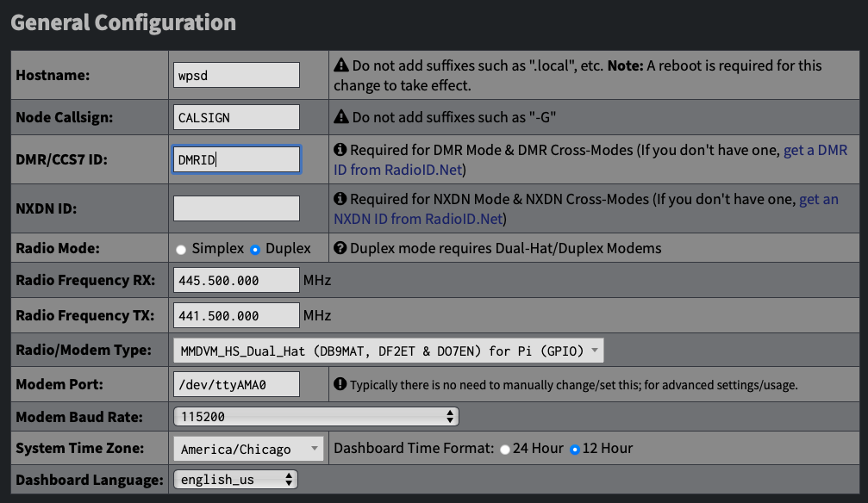This screenshot has width=868, height=503.
Task: Open the get an NXDN ID link
Action: tap(818, 200)
